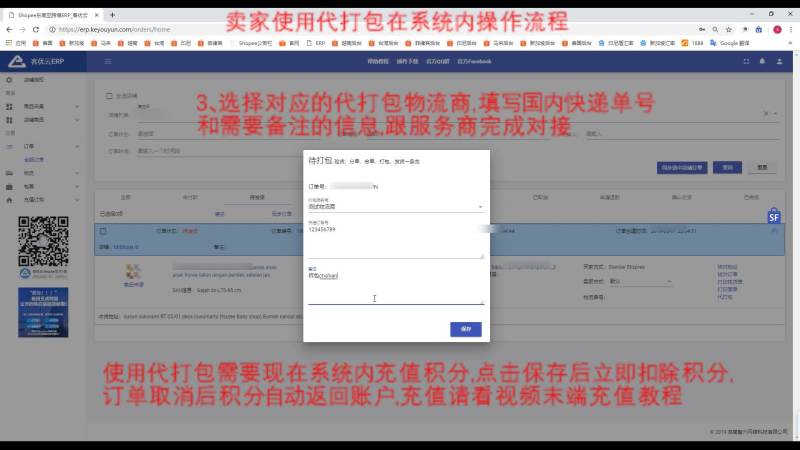
Task: Open the Google Translate bookmark
Action: 730,43
